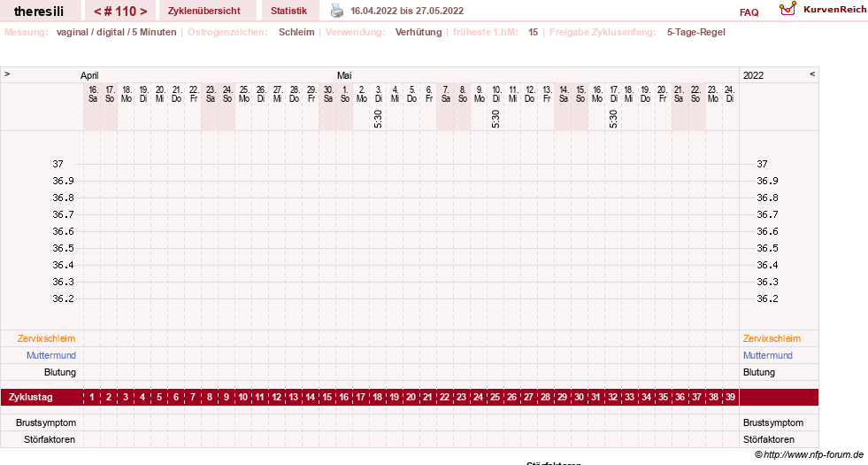Click the top-left chart expand arrow
The height and width of the screenshot is (465, 868).
coord(7,74)
